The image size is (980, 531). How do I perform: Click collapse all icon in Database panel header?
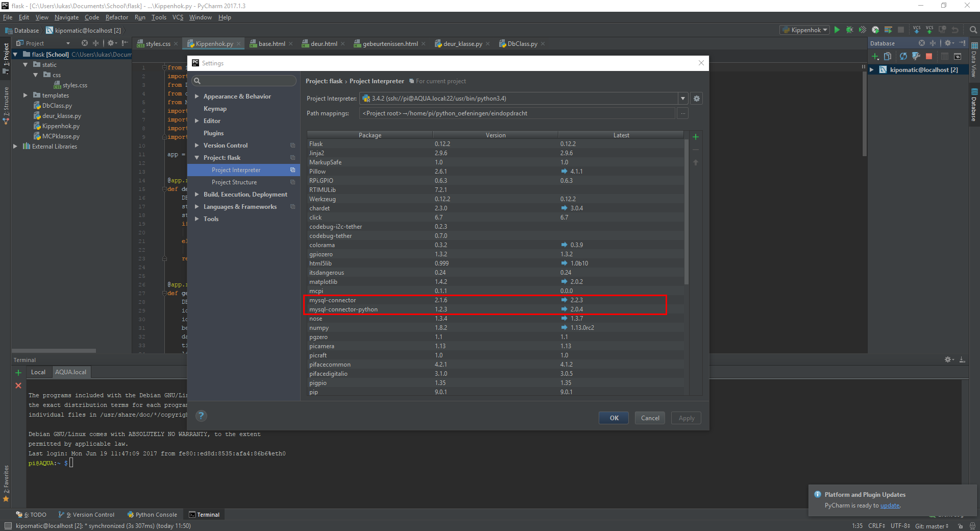click(933, 43)
